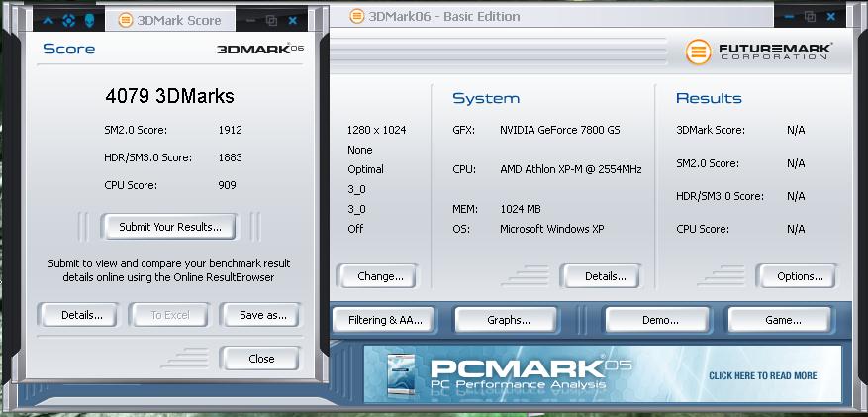Click the Score heading in the score window
Image resolution: width=868 pixels, height=417 pixels.
click(68, 49)
